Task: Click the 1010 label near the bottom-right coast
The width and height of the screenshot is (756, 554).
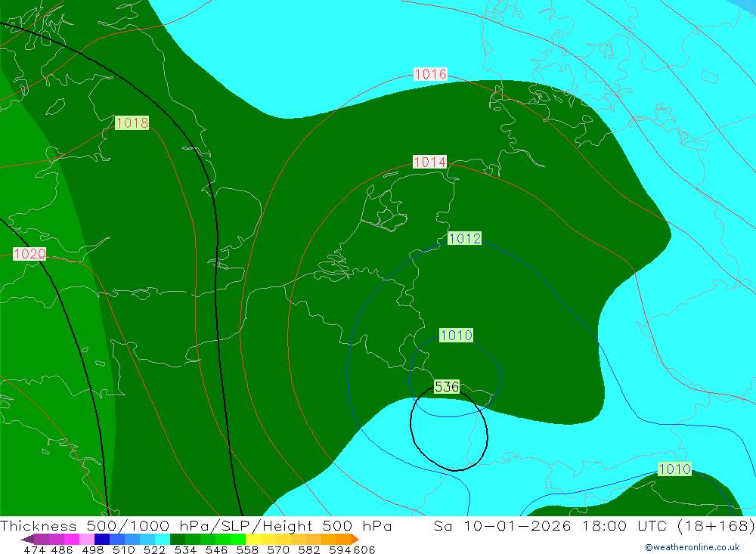Action: (674, 469)
